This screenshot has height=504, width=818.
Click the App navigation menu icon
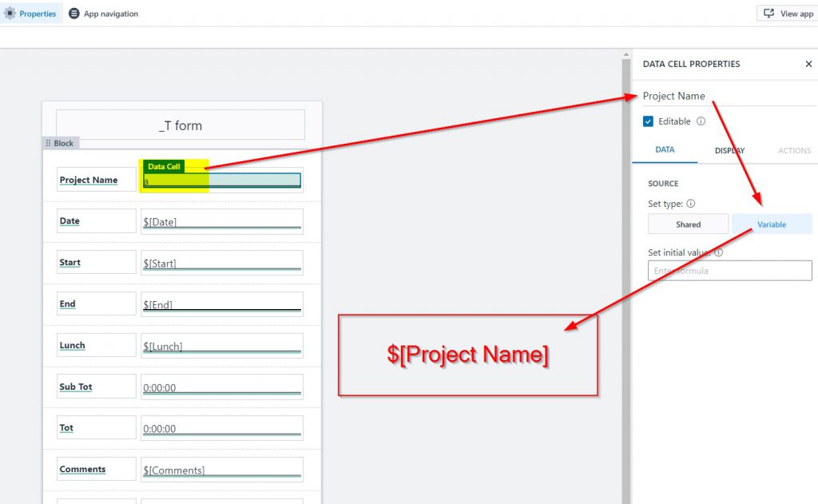tap(74, 14)
